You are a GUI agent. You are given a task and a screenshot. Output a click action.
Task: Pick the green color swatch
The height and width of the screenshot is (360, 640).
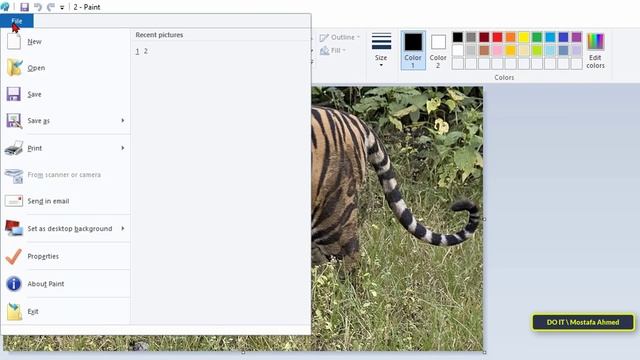click(537, 37)
